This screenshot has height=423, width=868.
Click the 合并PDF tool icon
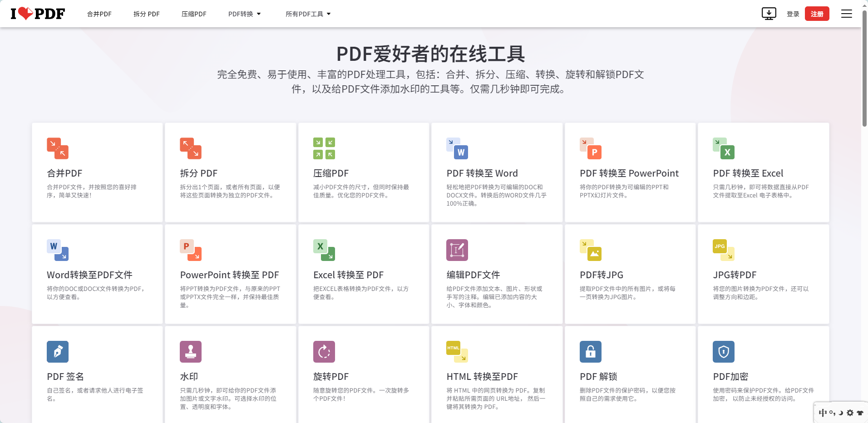(58, 148)
